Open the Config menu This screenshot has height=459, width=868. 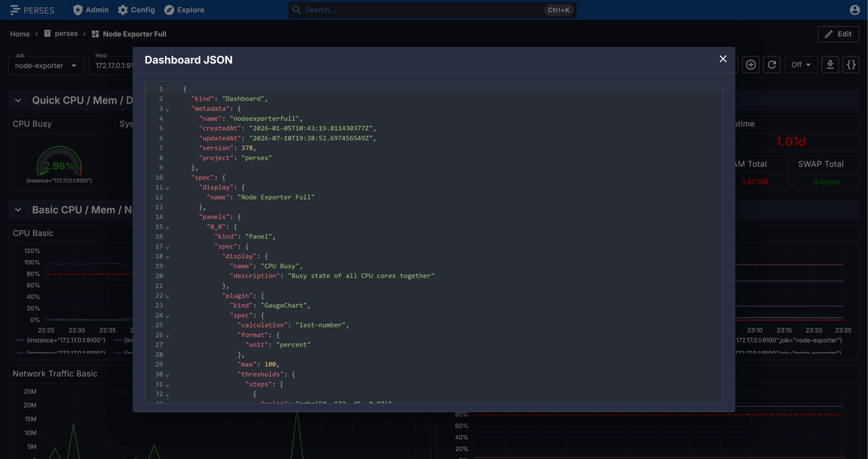coord(137,10)
